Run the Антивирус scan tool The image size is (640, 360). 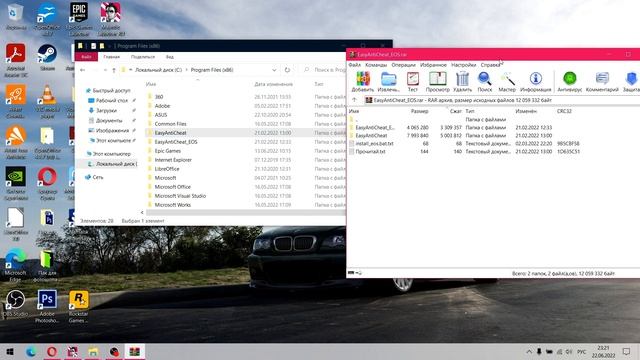(569, 81)
